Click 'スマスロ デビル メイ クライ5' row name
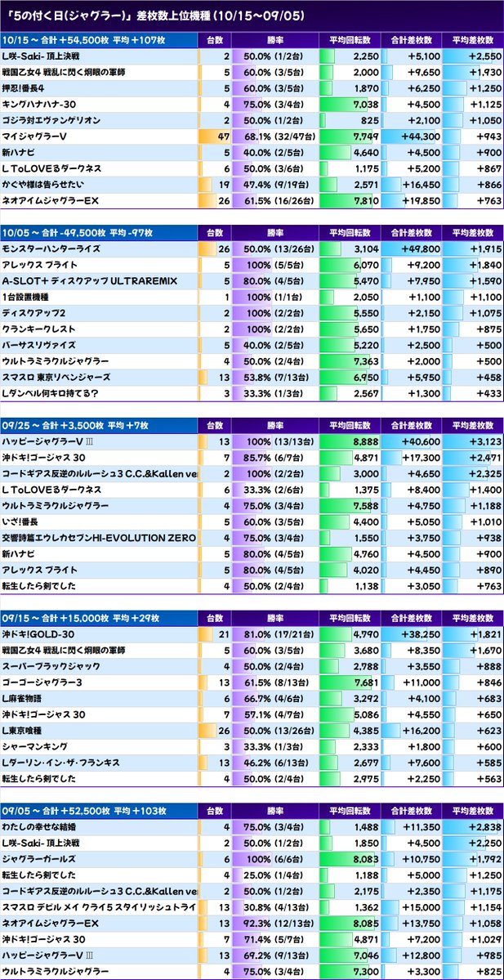 [x=99, y=907]
